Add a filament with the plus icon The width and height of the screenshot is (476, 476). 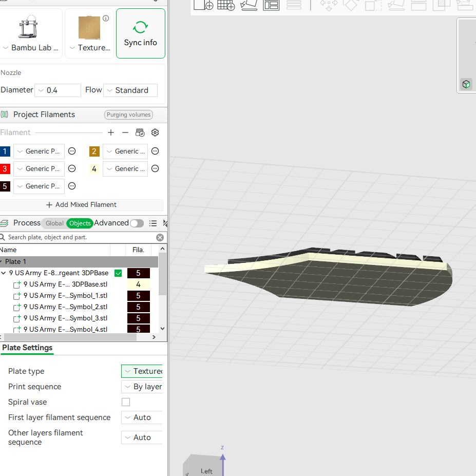[x=111, y=132]
